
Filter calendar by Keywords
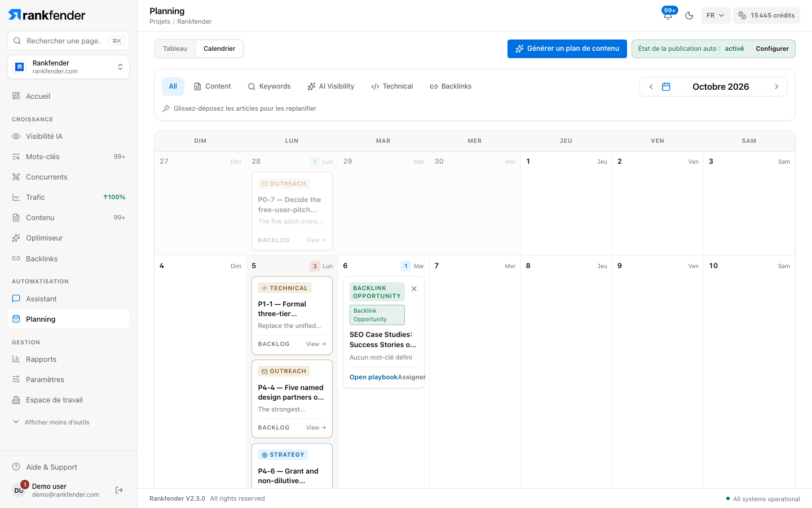270,86
